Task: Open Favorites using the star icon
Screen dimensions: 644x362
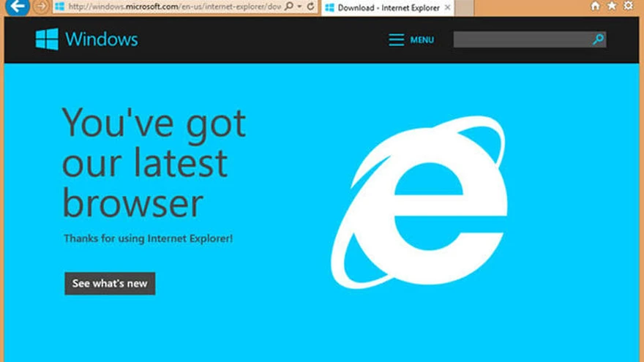Action: [x=612, y=6]
